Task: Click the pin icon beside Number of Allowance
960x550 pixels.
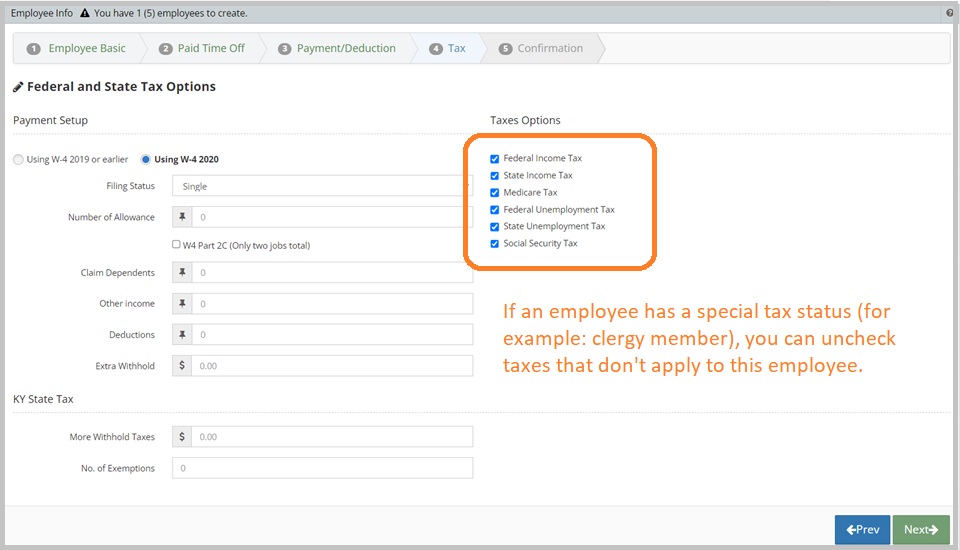Action: pyautogui.click(x=182, y=217)
